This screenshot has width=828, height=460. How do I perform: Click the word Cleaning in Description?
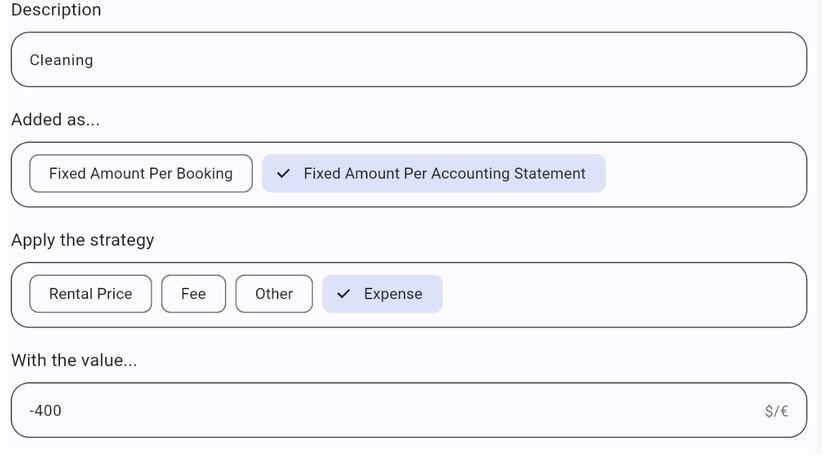click(61, 60)
